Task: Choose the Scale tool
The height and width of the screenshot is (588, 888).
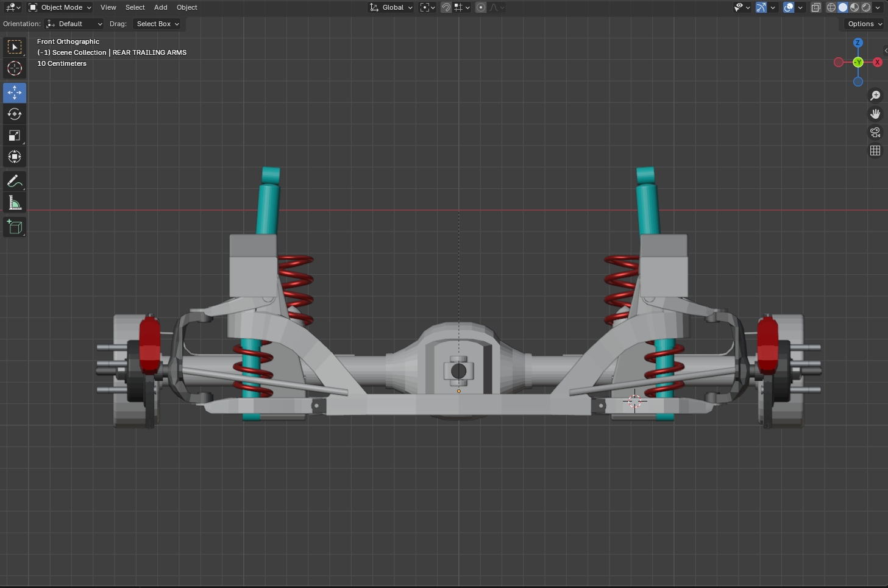Action: 15,135
